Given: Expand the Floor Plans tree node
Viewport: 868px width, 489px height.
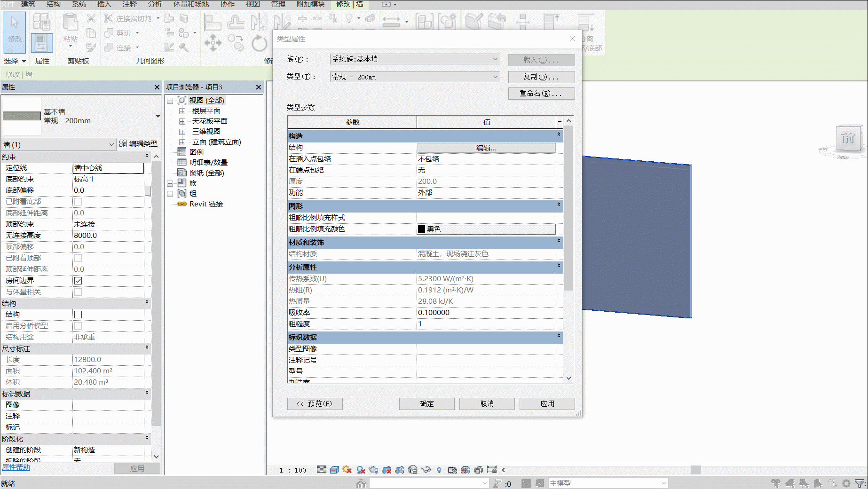Looking at the screenshot, I should pos(182,111).
